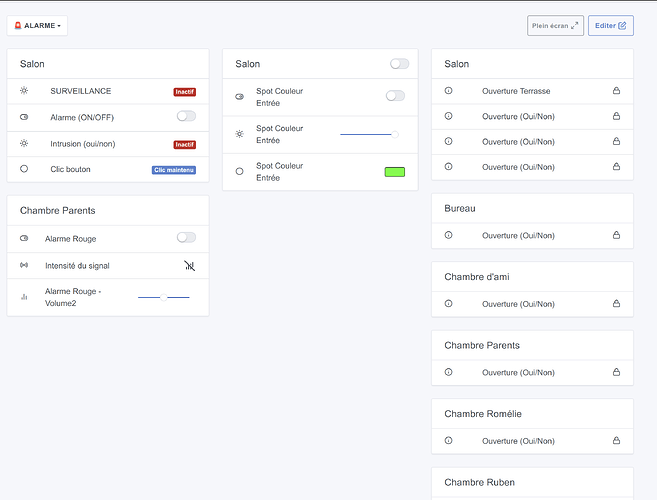Click the lock icon in Chambre Romélie card
The image size is (657, 500).
pyautogui.click(x=616, y=441)
